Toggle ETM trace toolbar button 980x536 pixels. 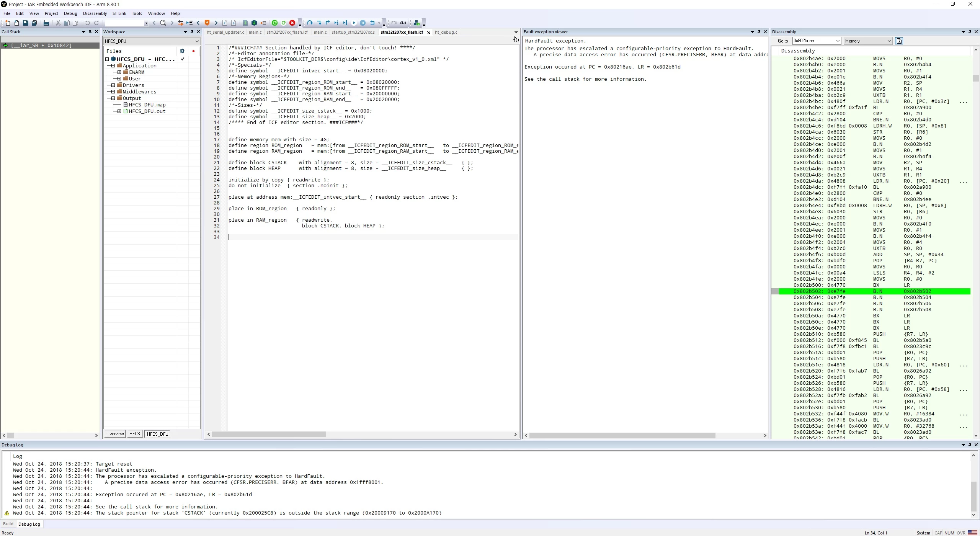click(394, 23)
